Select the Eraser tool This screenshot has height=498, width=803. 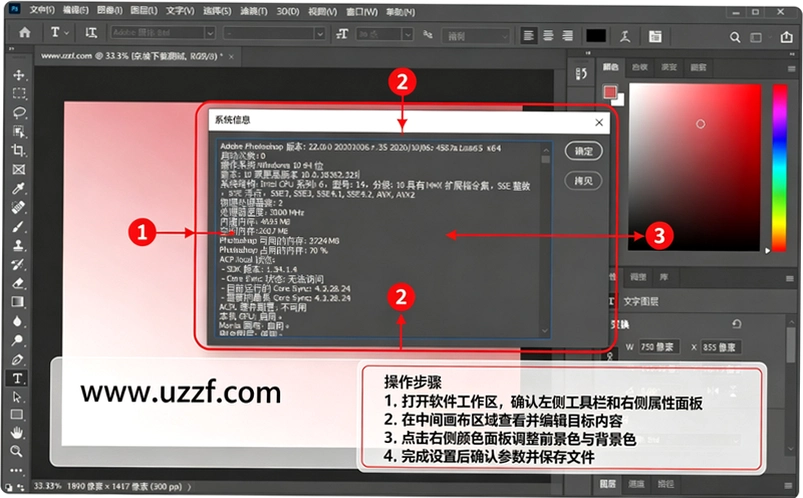click(19, 283)
